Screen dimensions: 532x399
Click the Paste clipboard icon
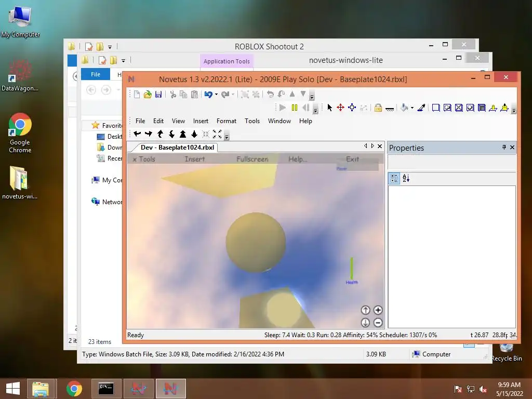pos(194,95)
